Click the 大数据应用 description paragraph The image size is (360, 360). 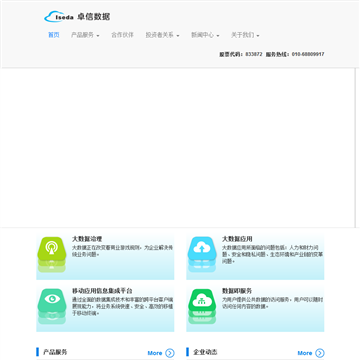point(272,254)
